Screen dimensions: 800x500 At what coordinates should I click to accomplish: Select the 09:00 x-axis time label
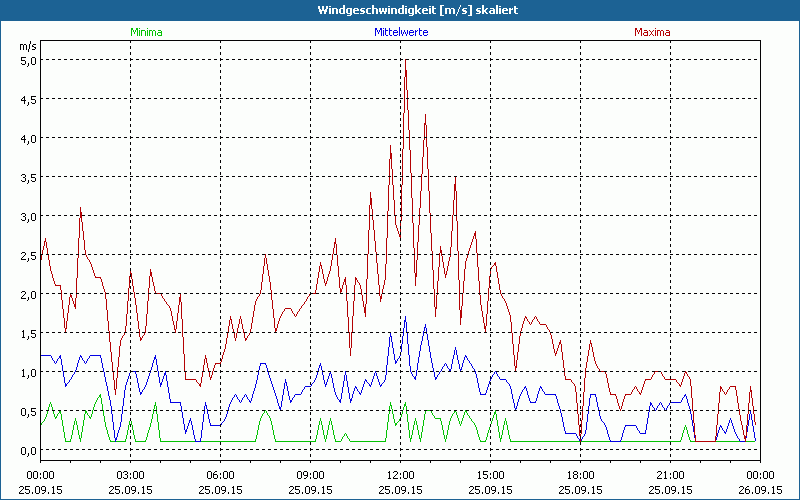(x=311, y=475)
